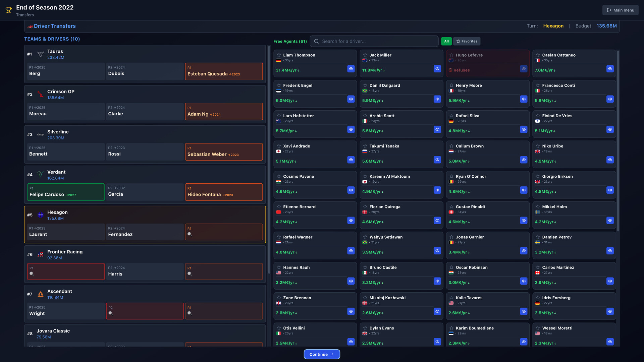644x362 pixels.
Task: Open Idris Forsberg's eye view button
Action: 610,311
